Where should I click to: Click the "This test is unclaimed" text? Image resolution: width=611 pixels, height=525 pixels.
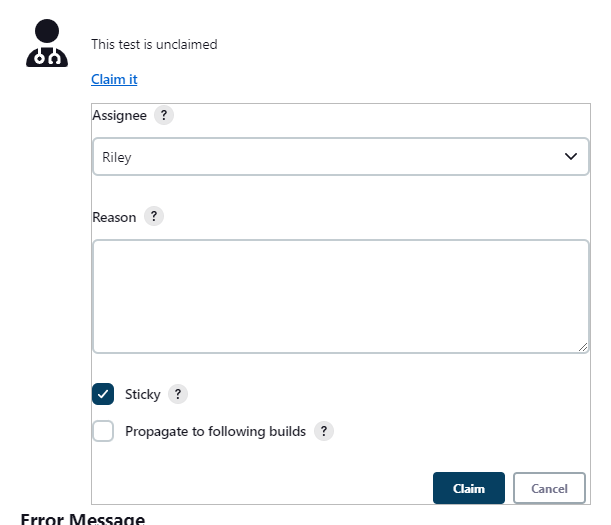pyautogui.click(x=154, y=44)
